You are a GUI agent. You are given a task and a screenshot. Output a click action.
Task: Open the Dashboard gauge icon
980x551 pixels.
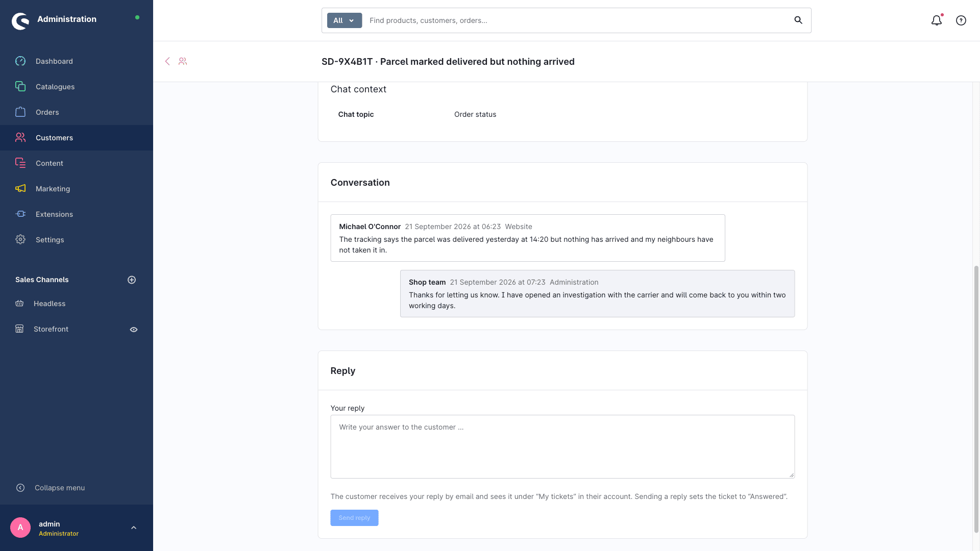pyautogui.click(x=20, y=61)
